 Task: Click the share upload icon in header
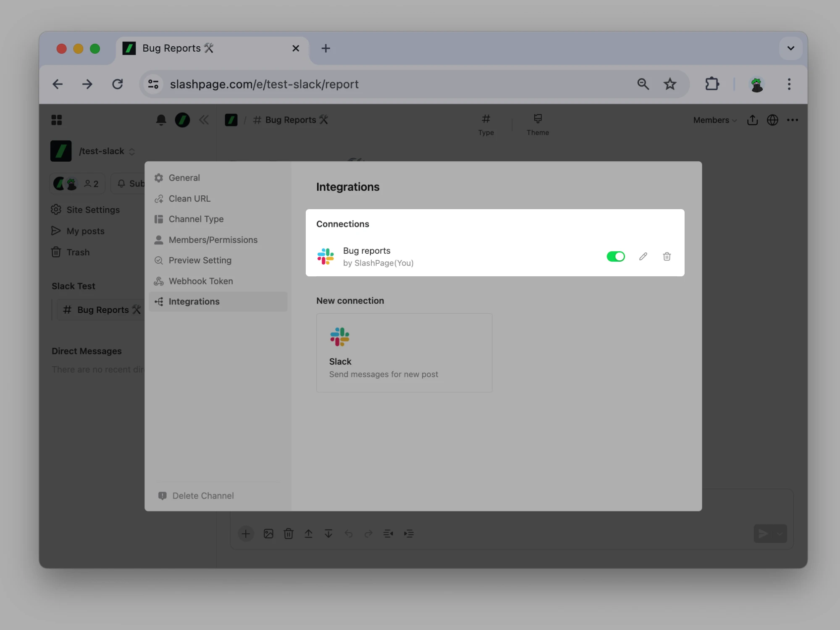coord(753,120)
